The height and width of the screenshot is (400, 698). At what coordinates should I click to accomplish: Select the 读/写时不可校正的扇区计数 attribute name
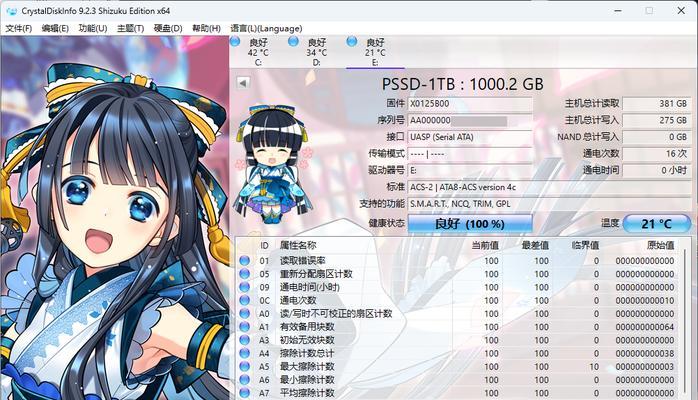pos(336,314)
